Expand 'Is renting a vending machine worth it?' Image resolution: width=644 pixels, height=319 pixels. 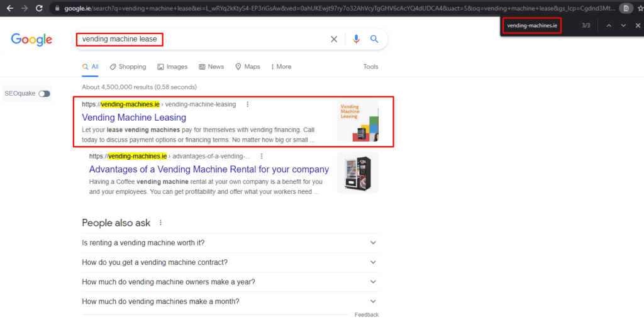click(x=230, y=243)
